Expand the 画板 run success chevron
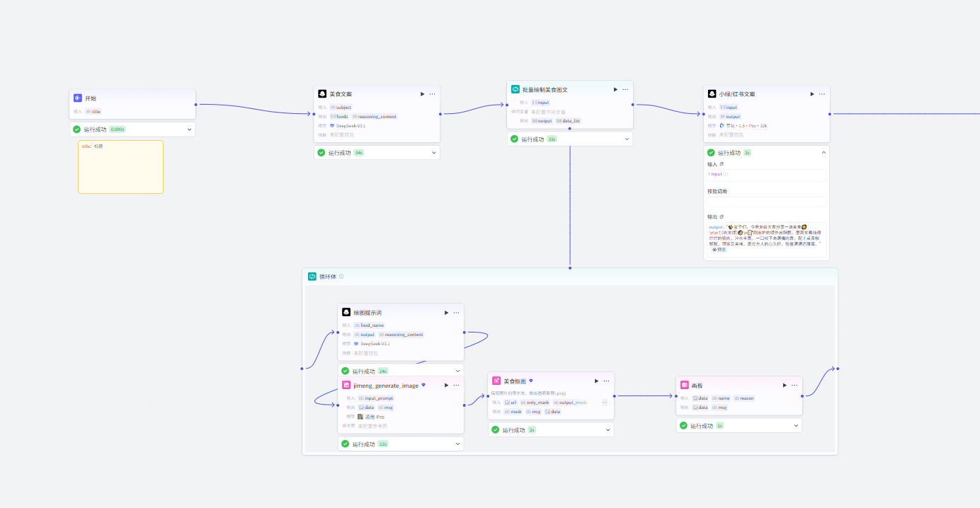 coord(796,426)
